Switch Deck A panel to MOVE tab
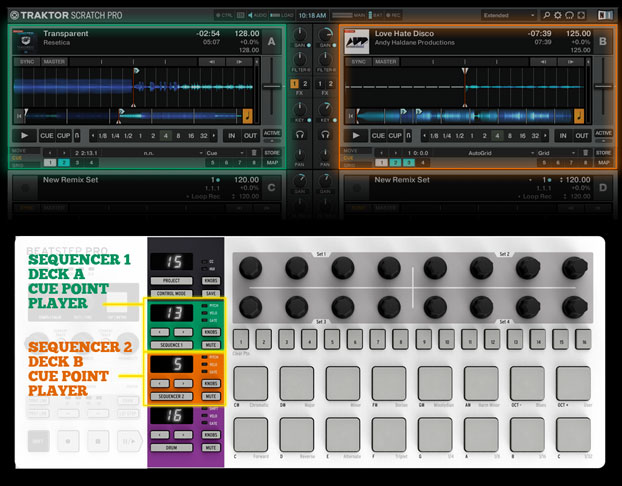The width and height of the screenshot is (622, 486). [25, 151]
